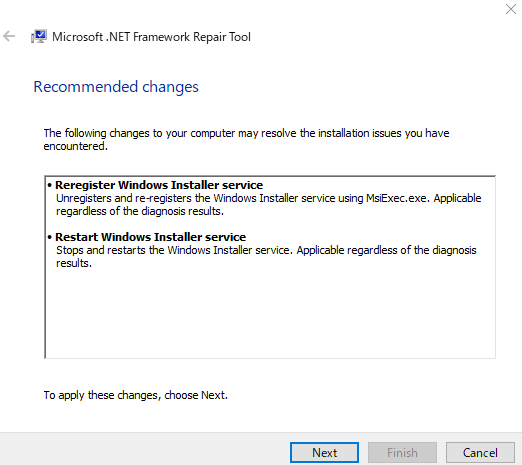
Task: Click the 'The following changes to your computer' paragraph
Action: 246,139
